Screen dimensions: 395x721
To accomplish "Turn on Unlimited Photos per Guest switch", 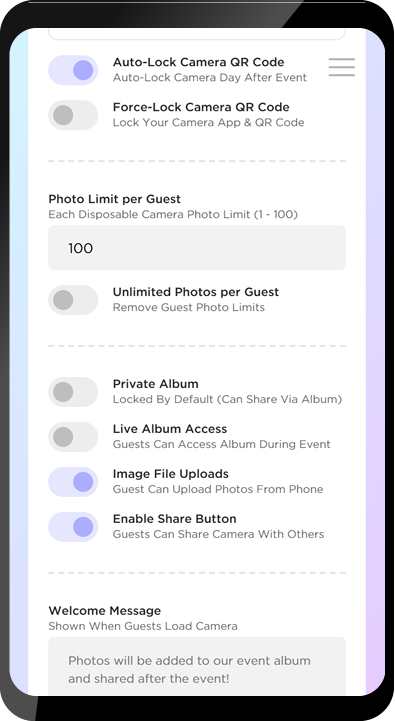I will coord(73,300).
